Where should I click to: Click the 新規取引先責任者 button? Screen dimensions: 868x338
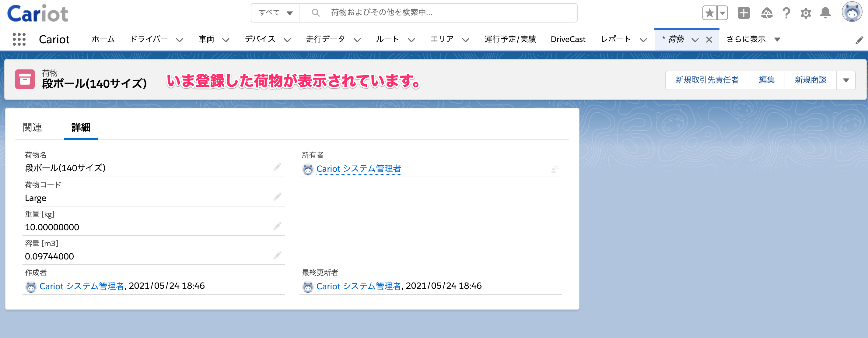[707, 80]
